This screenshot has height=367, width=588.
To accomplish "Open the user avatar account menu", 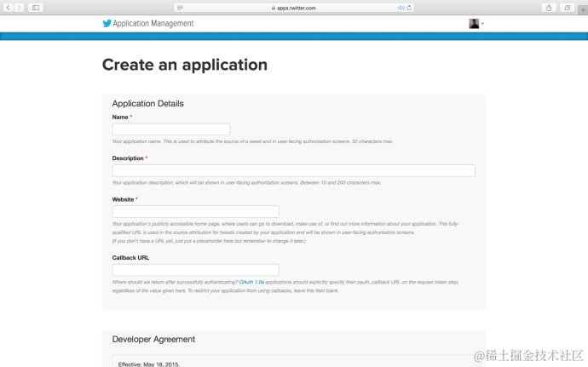I will (476, 23).
